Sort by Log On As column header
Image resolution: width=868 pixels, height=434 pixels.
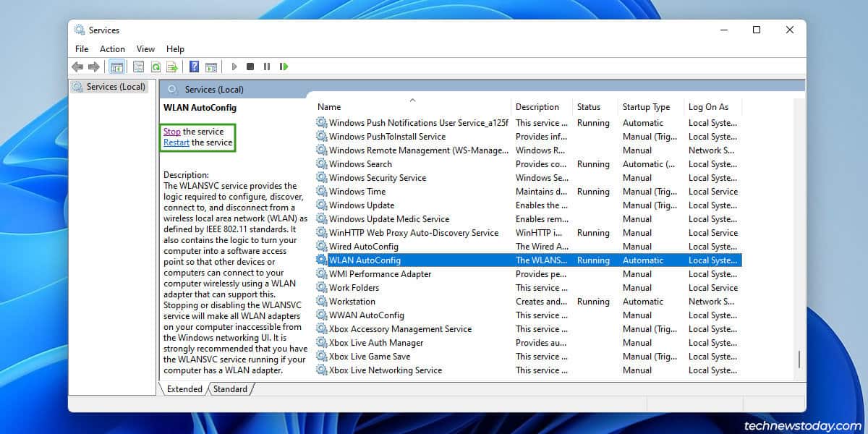click(712, 107)
